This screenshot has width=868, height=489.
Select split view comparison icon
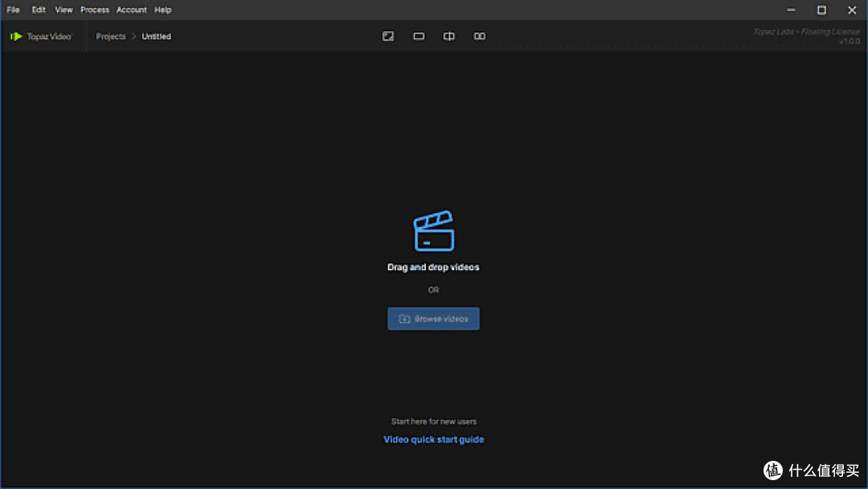click(449, 36)
